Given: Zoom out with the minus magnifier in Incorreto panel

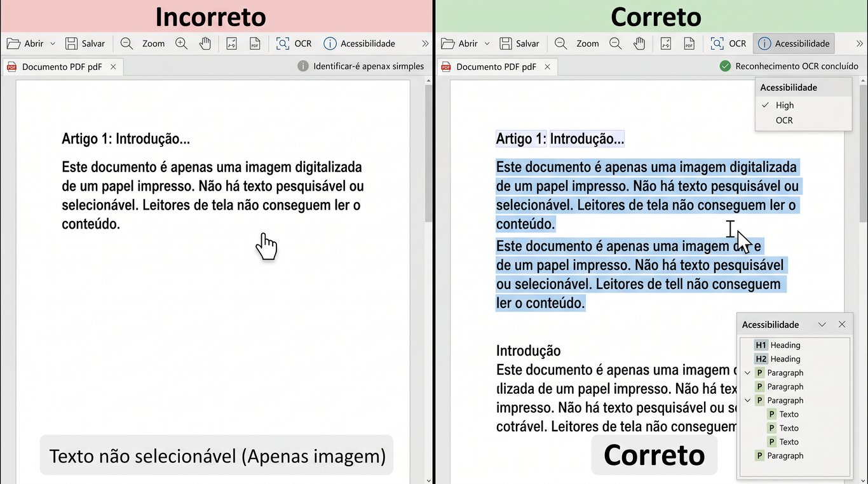Looking at the screenshot, I should point(126,44).
